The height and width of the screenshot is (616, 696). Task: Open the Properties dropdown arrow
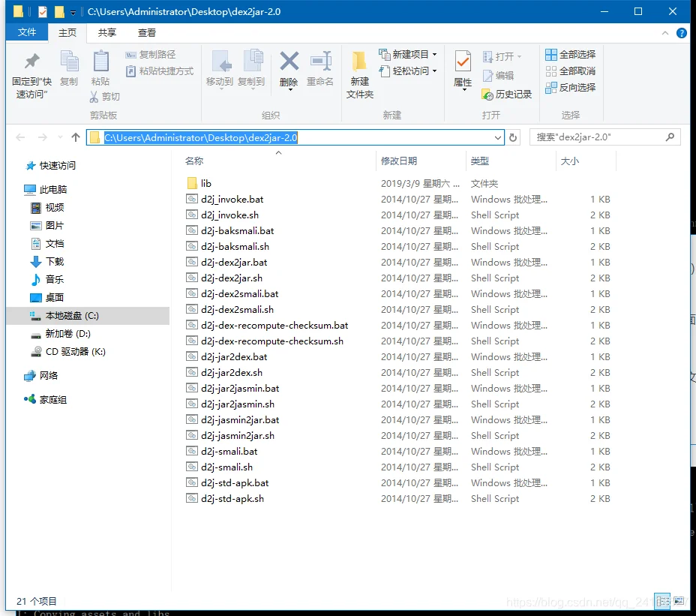tap(464, 90)
